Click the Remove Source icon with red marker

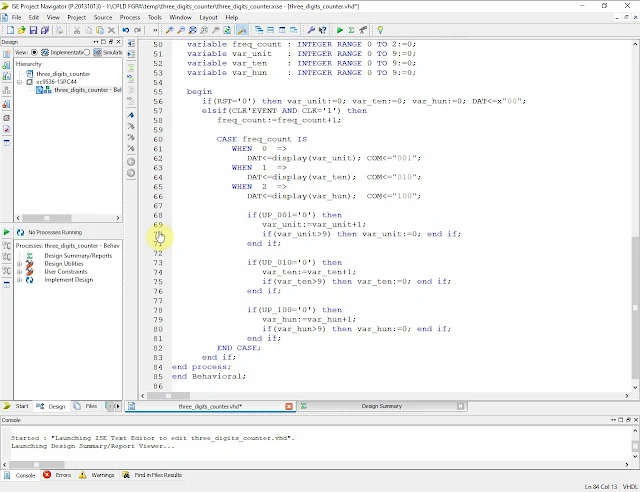point(7,105)
